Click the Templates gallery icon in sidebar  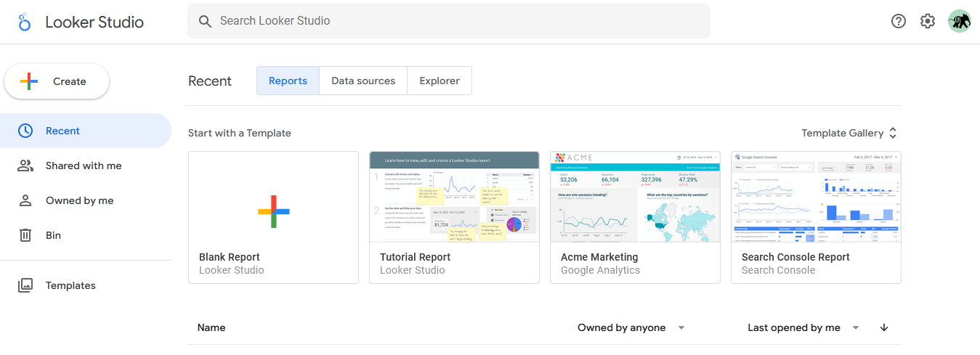[25, 285]
